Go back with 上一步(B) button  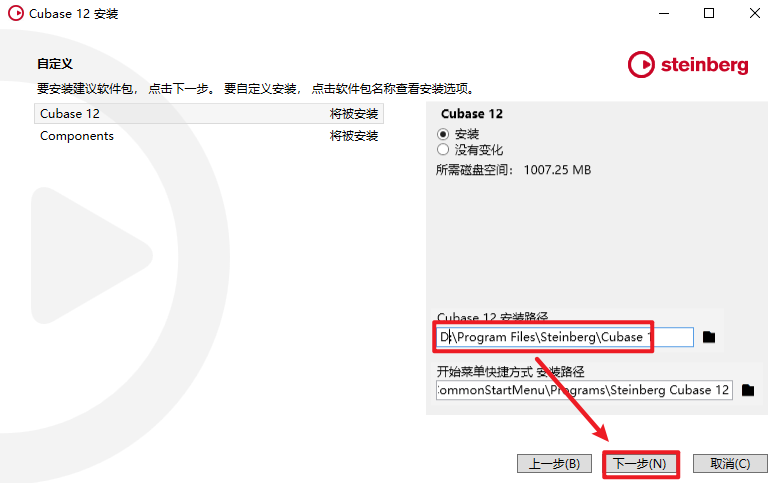coord(554,464)
